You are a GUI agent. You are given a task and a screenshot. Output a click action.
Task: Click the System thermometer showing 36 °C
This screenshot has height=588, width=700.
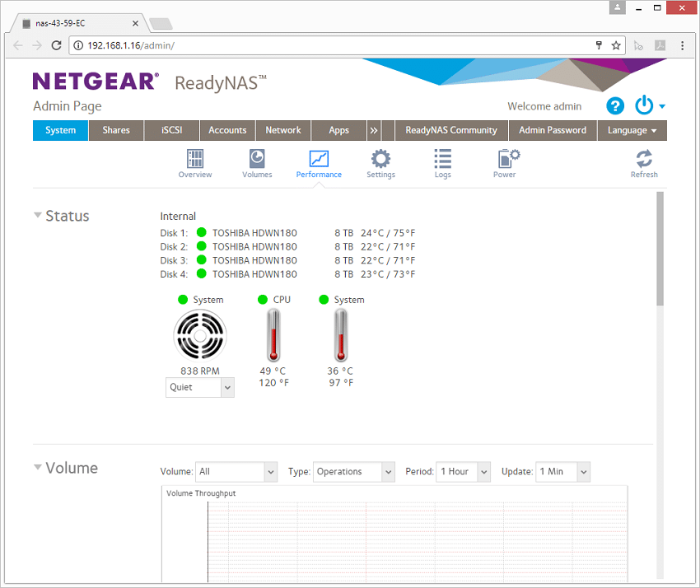click(341, 335)
